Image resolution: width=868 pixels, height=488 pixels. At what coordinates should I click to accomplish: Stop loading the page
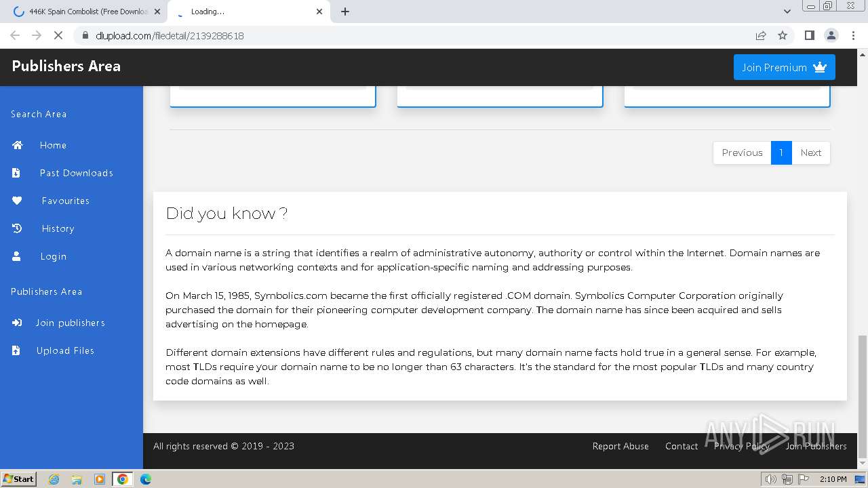[58, 35]
